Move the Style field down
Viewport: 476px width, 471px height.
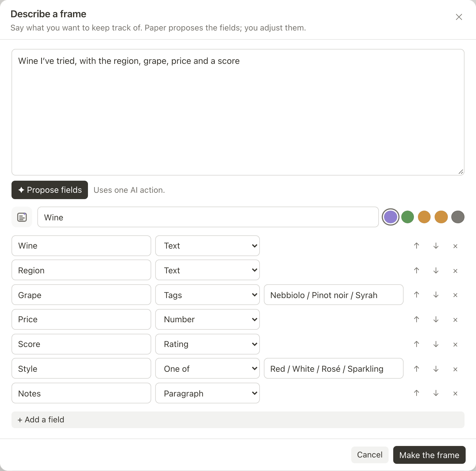(436, 369)
